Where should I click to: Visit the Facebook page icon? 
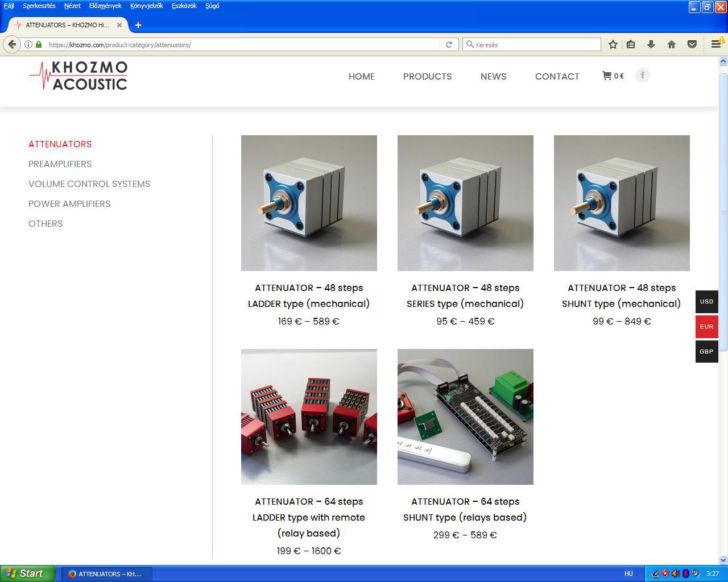point(643,75)
